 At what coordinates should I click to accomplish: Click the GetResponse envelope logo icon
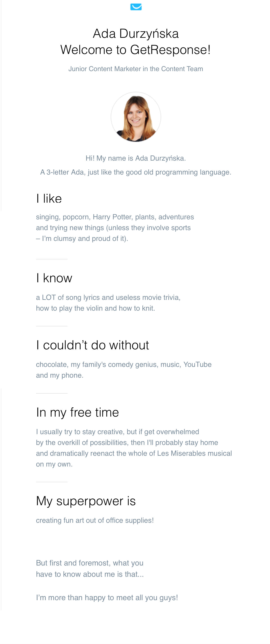click(136, 7)
